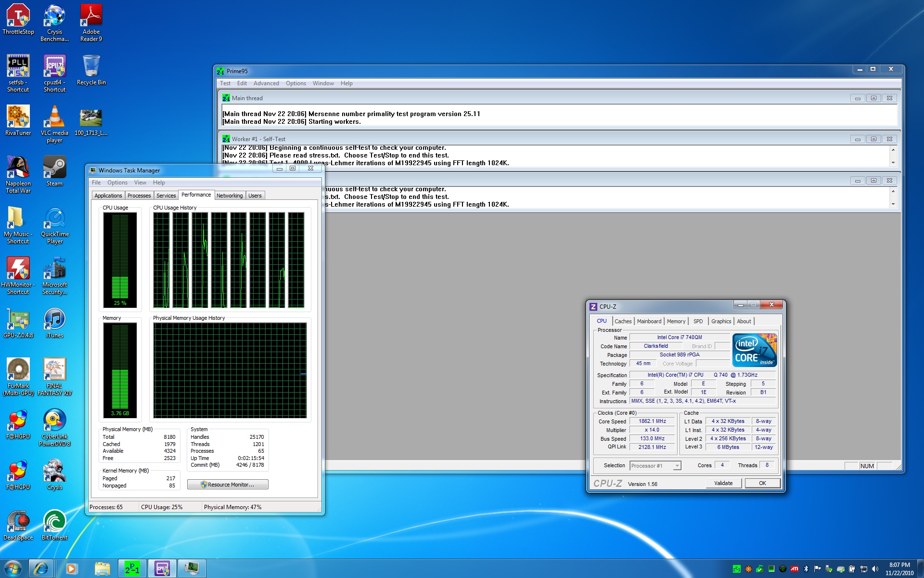Click the Windows Start button
924x578 pixels.
(13, 568)
